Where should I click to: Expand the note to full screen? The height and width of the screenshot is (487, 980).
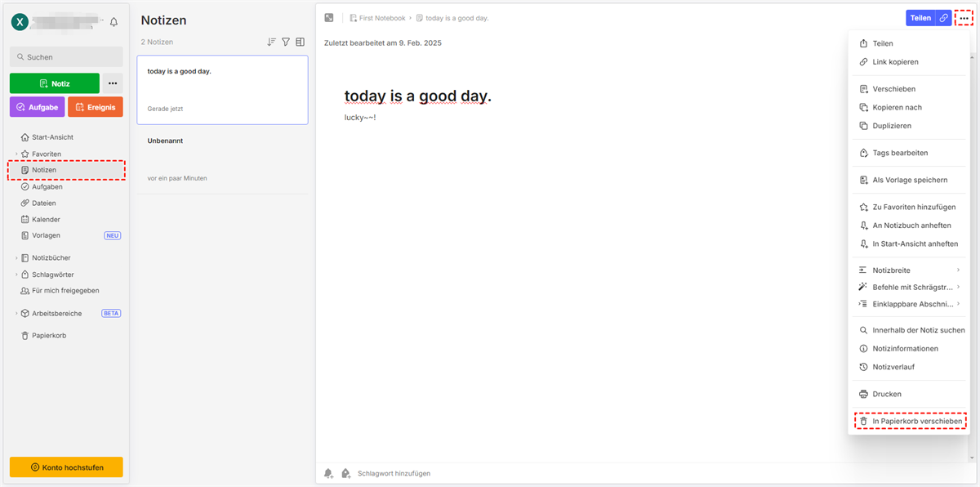coord(329,18)
